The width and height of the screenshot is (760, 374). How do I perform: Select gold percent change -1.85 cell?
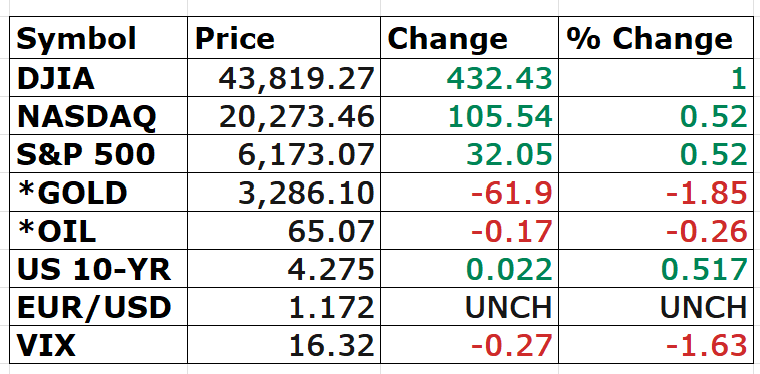point(656,192)
